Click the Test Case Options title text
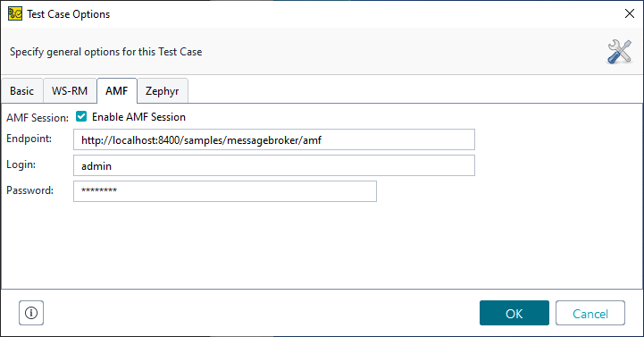644x337 pixels. tap(69, 14)
